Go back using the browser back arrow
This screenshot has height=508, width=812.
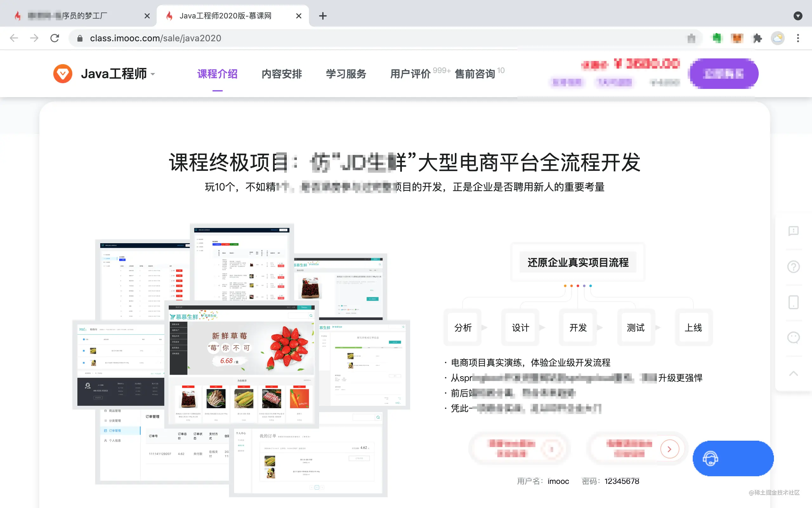click(x=14, y=38)
